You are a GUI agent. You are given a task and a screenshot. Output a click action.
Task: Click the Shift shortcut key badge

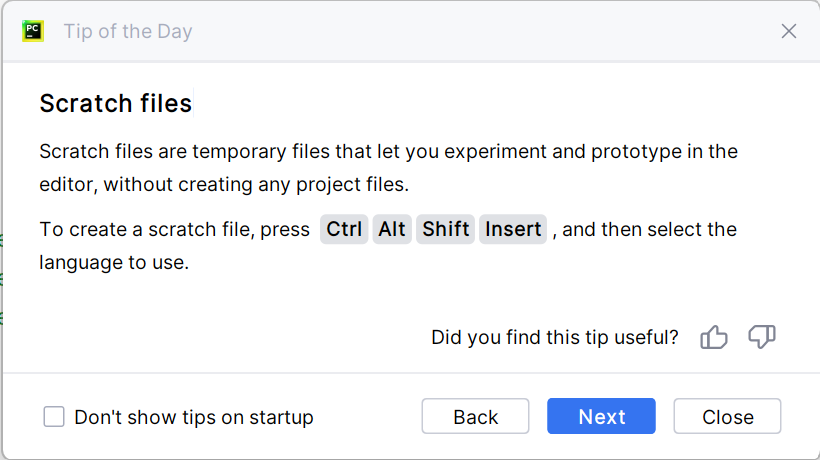tap(445, 229)
